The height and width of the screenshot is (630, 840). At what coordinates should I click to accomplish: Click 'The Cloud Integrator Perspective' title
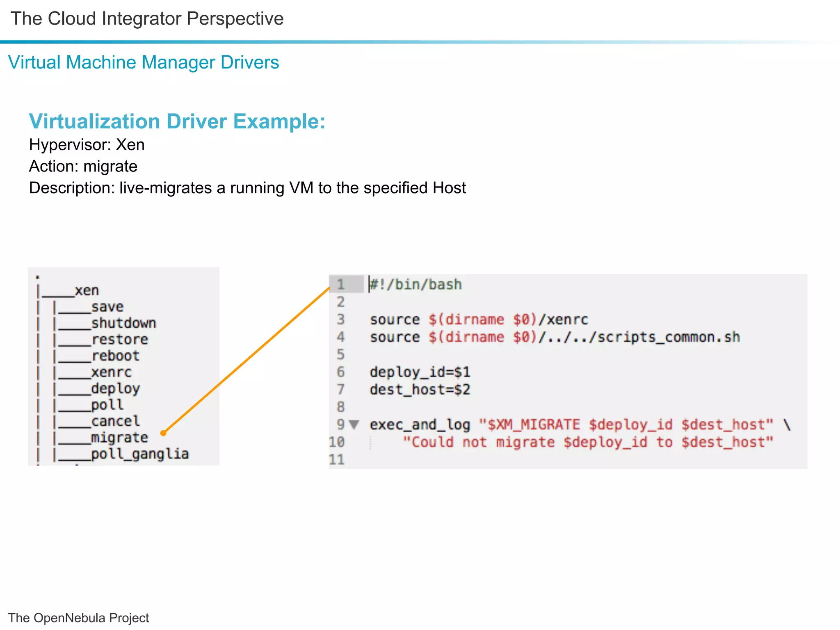tap(147, 19)
